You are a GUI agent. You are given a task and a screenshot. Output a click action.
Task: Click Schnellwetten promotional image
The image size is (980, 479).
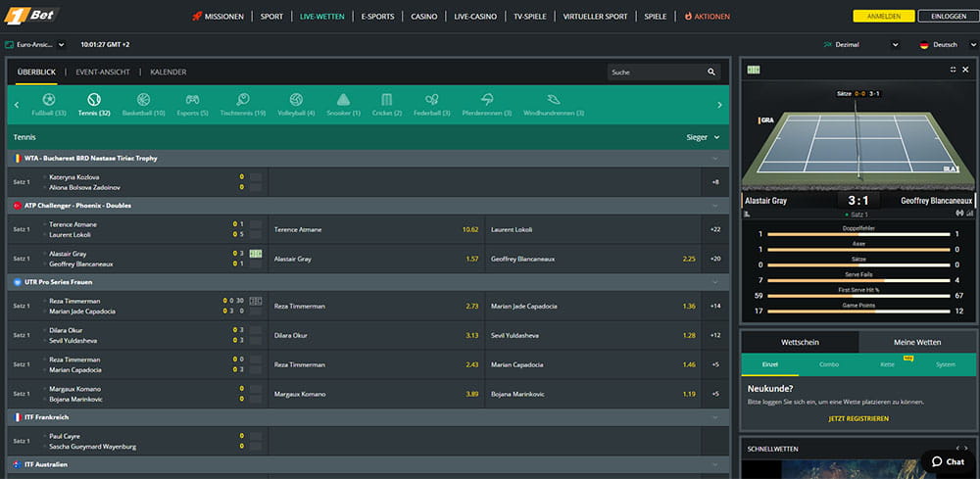(x=858, y=469)
